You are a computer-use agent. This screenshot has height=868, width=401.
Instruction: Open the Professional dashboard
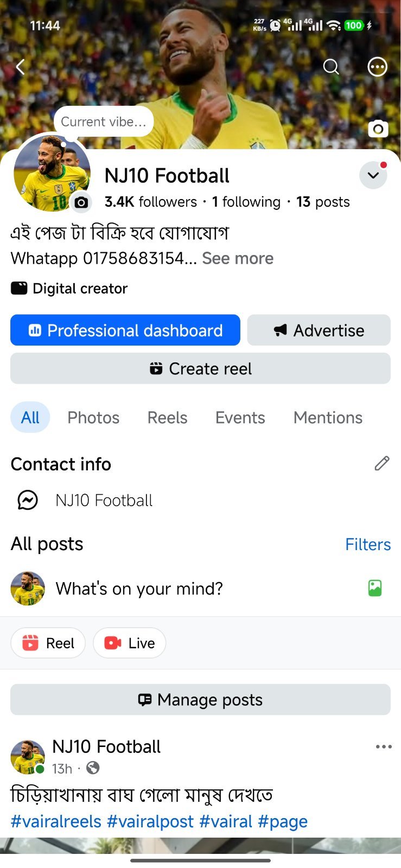(125, 330)
